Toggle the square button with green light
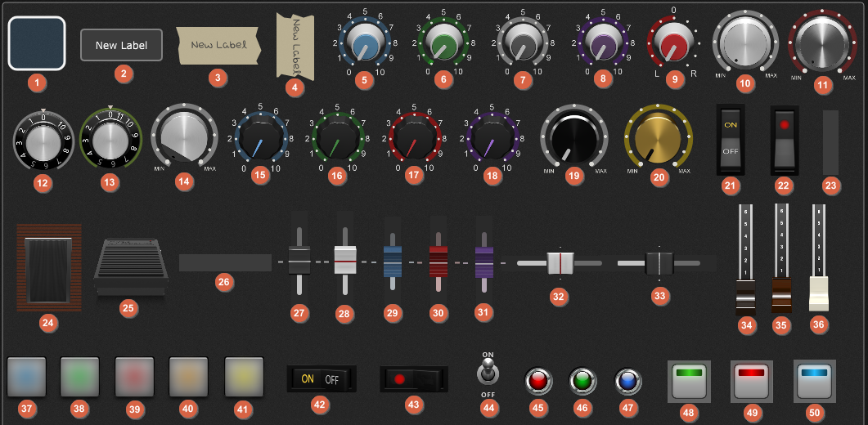This screenshot has width=868, height=425. pos(689,381)
